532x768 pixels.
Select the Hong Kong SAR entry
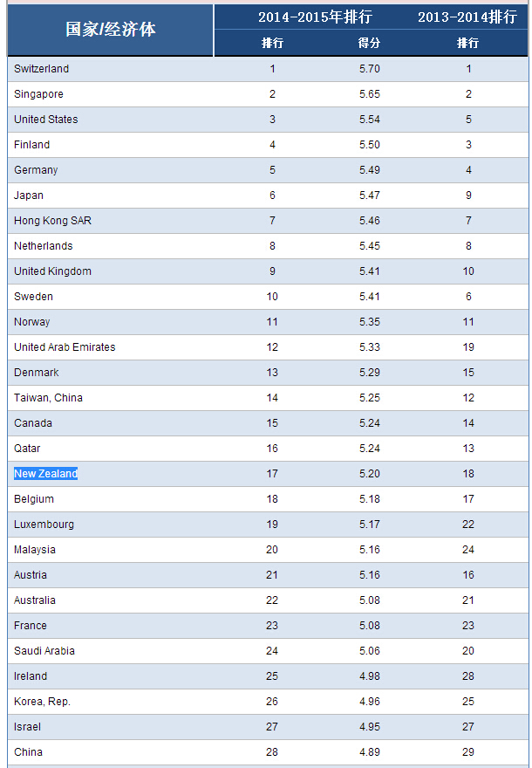click(52, 221)
